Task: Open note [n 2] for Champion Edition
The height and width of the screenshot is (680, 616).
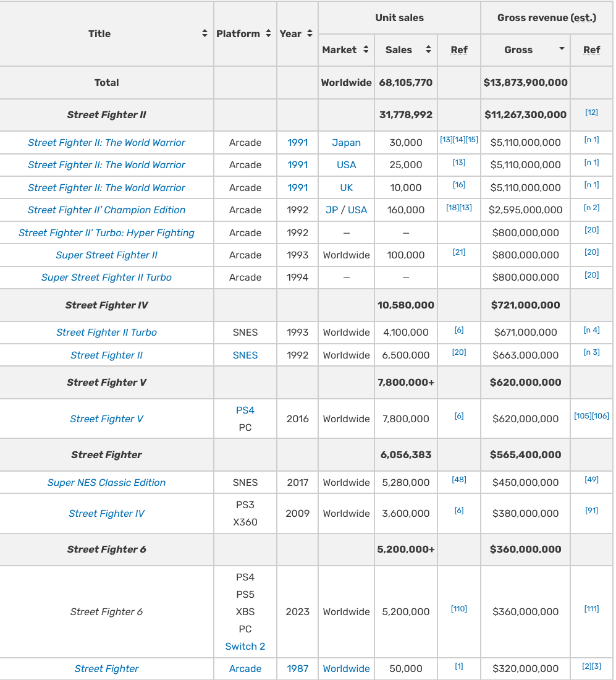Action: click(x=591, y=207)
